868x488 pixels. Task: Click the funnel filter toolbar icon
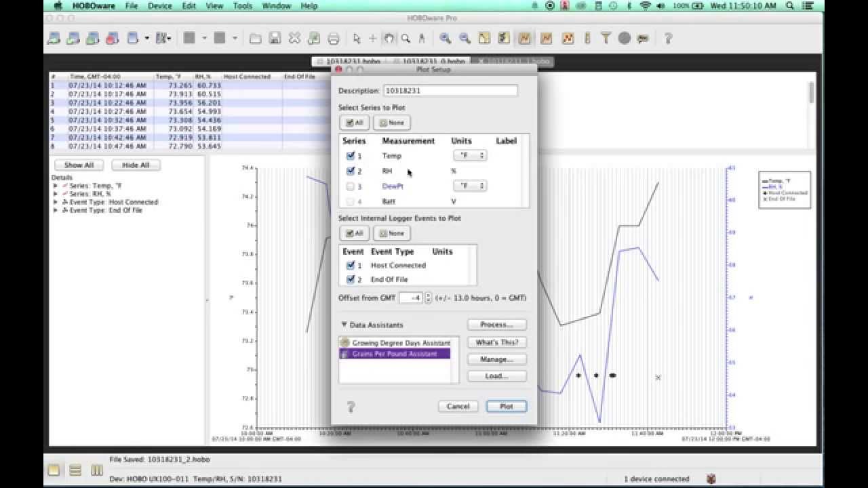(x=606, y=39)
